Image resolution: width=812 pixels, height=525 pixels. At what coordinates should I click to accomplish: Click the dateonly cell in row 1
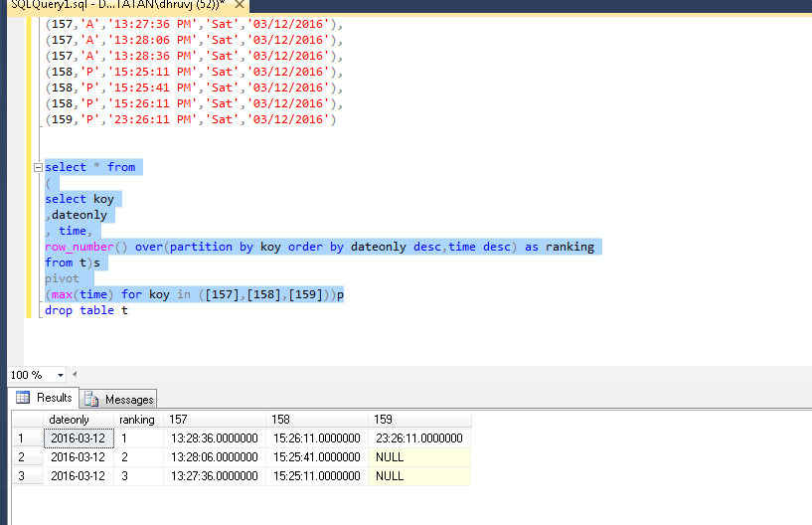click(79, 438)
